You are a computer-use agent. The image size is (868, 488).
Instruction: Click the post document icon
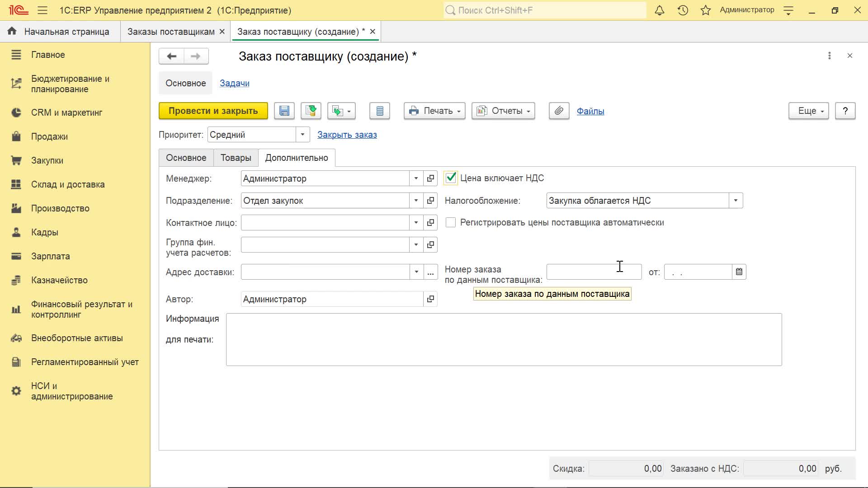point(311,111)
